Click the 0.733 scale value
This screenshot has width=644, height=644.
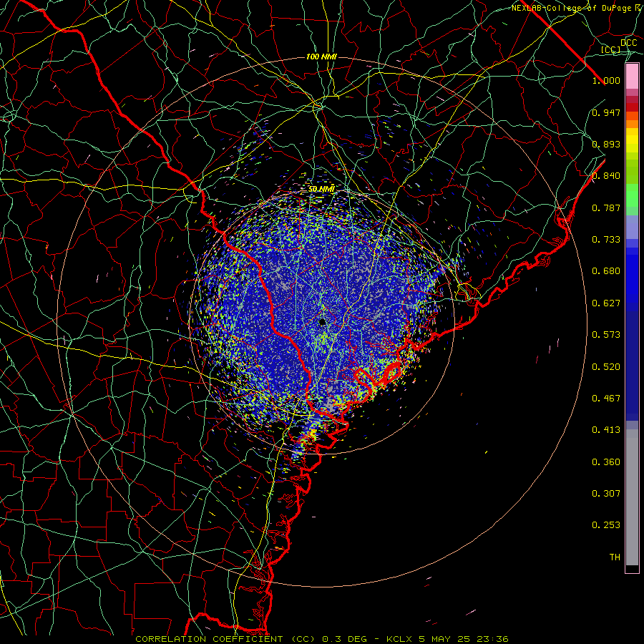tap(606, 240)
